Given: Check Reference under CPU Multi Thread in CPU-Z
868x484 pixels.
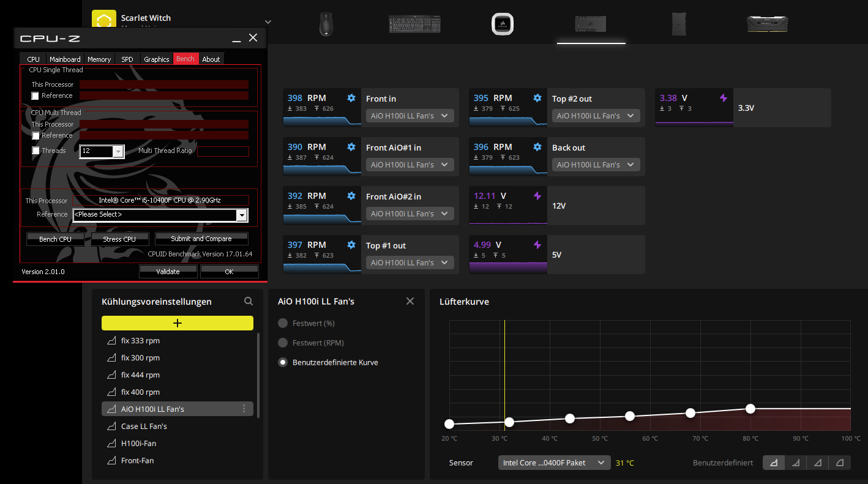Looking at the screenshot, I should 36,135.
